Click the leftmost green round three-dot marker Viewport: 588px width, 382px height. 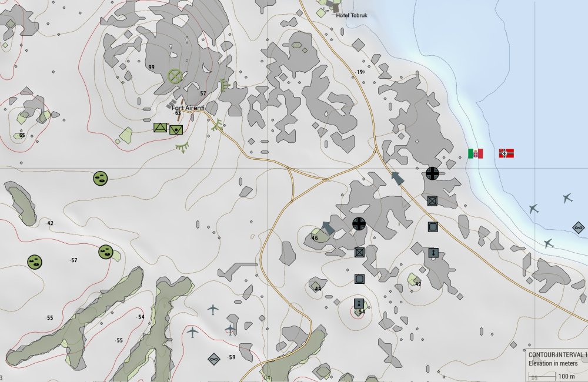[x=35, y=262]
